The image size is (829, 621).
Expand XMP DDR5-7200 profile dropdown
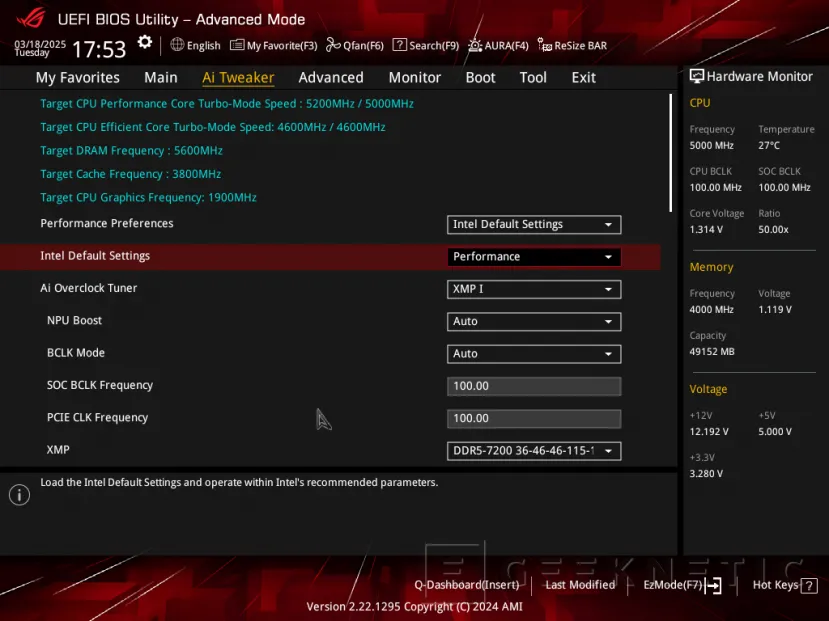click(x=534, y=451)
